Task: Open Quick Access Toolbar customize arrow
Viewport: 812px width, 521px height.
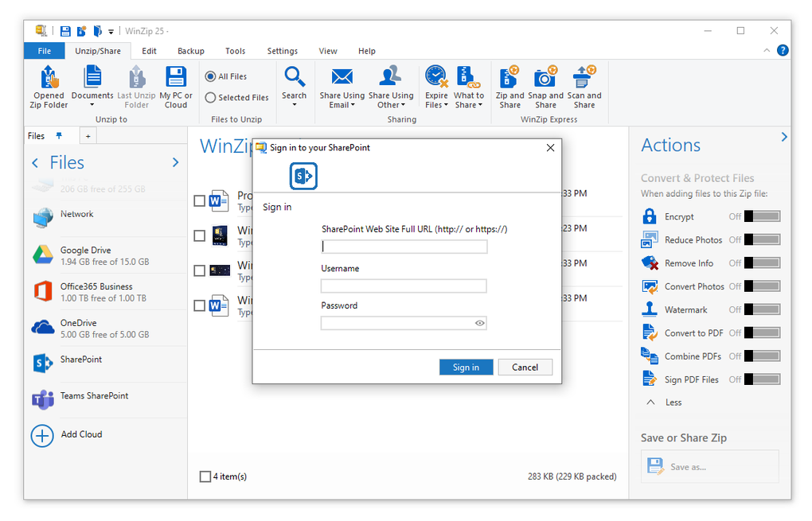Action: tap(111, 32)
